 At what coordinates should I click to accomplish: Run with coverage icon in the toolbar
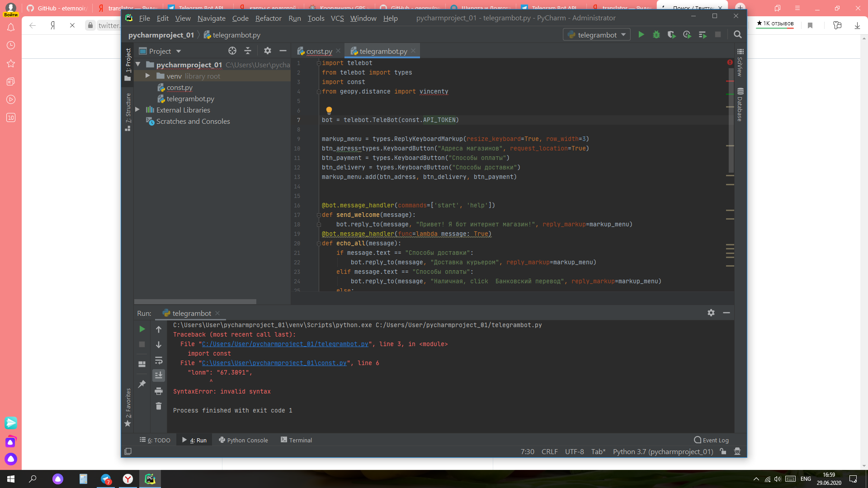(x=672, y=35)
